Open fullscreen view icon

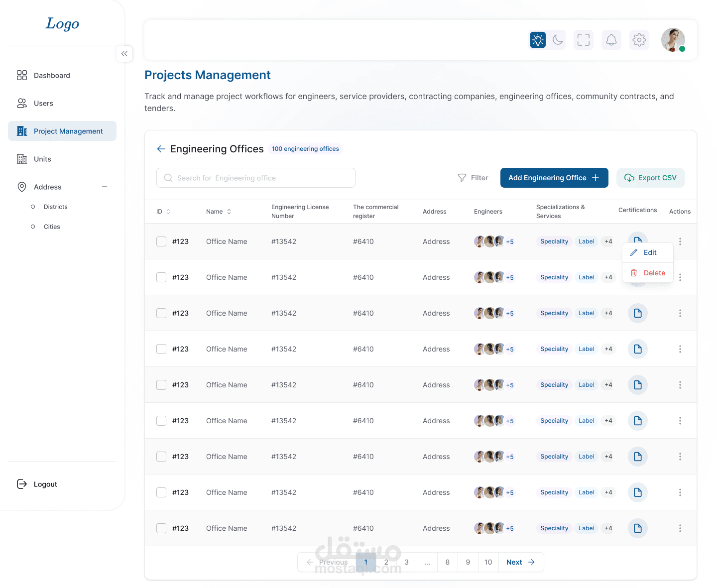coord(584,40)
